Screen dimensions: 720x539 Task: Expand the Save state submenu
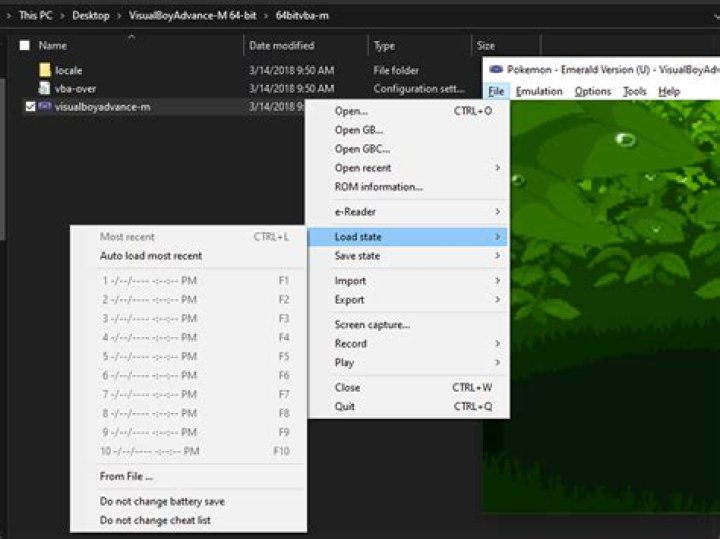pyautogui.click(x=357, y=256)
